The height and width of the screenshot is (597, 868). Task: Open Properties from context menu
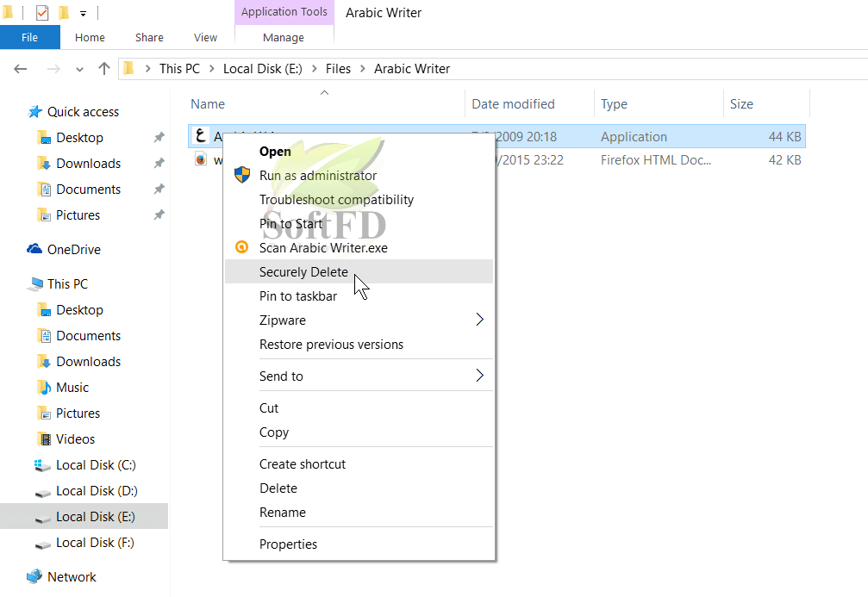click(x=359, y=544)
